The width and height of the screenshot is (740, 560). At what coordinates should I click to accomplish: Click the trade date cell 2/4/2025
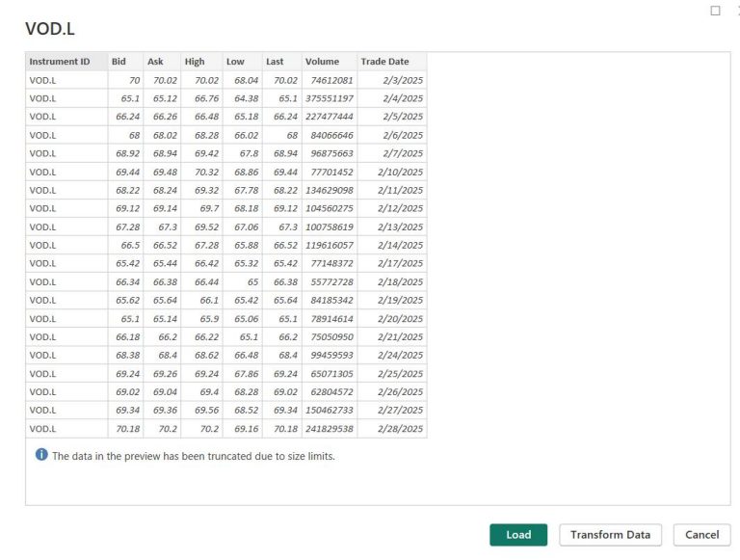coord(392,98)
